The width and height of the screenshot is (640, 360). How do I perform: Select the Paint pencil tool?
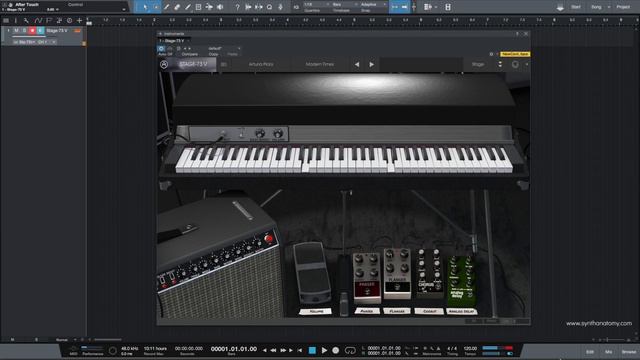tap(188, 7)
